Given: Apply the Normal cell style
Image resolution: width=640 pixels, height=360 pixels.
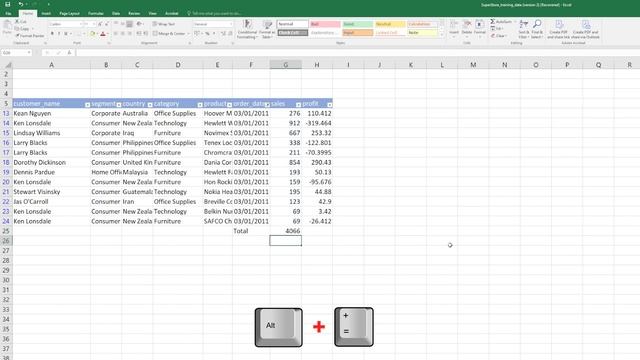Looking at the screenshot, I should 293,24.
